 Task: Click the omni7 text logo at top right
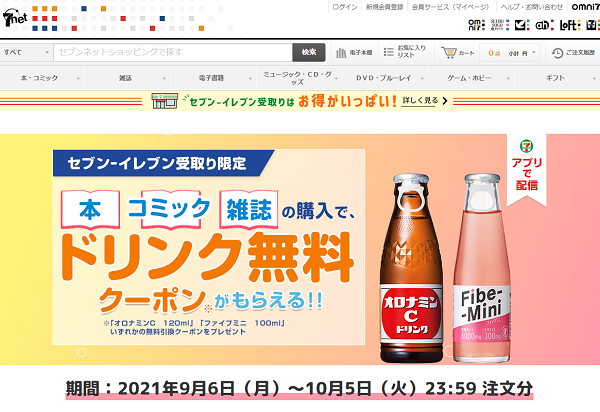tap(585, 7)
